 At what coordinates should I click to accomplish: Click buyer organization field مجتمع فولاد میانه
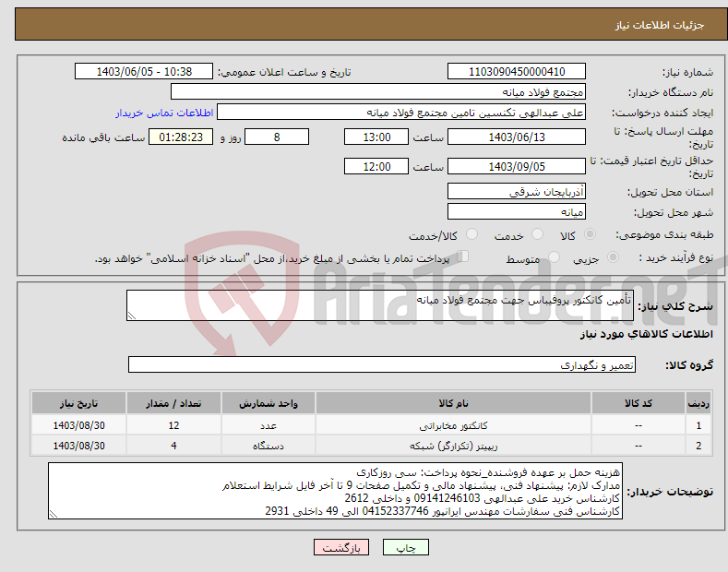pyautogui.click(x=378, y=92)
